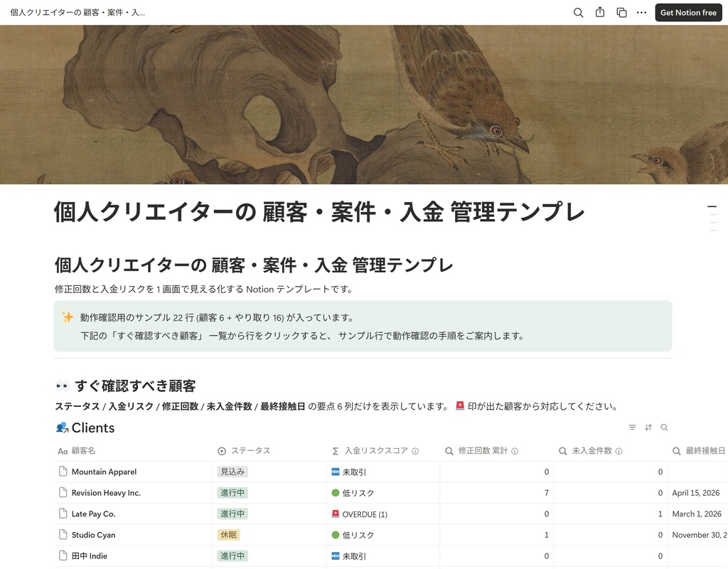
Task: Open the Studio Cyan row
Action: point(93,535)
